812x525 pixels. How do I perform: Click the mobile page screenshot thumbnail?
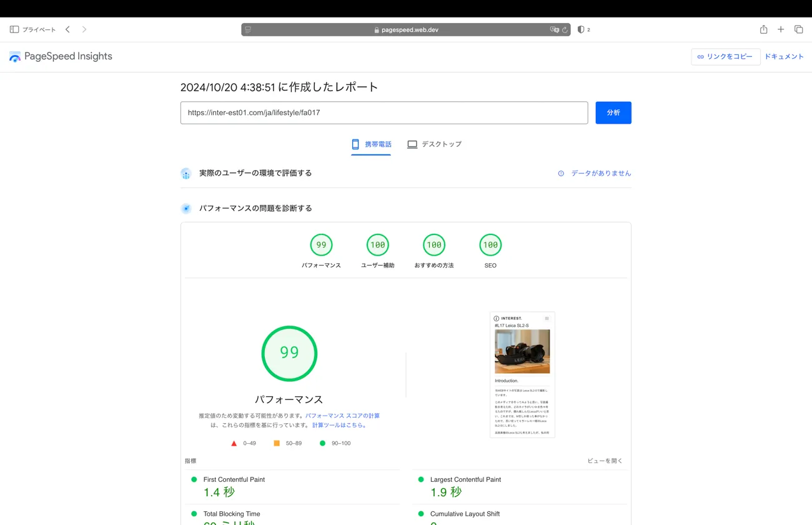click(x=522, y=374)
